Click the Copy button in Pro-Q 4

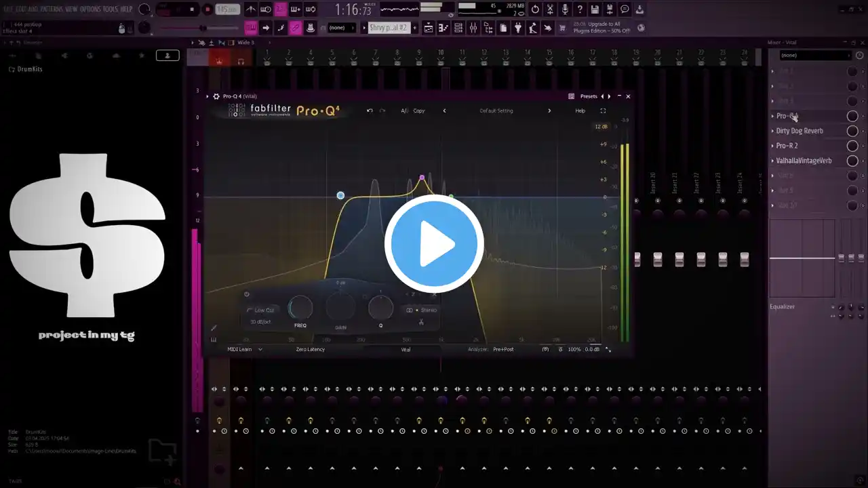419,110
